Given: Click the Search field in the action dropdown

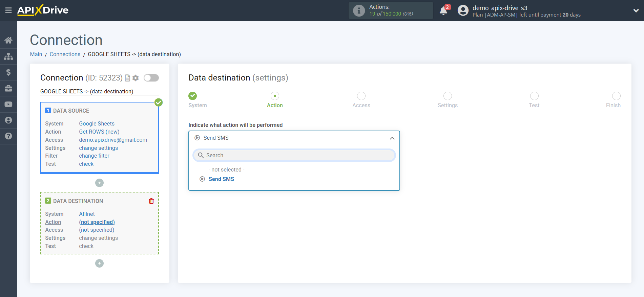Looking at the screenshot, I should pyautogui.click(x=294, y=155).
